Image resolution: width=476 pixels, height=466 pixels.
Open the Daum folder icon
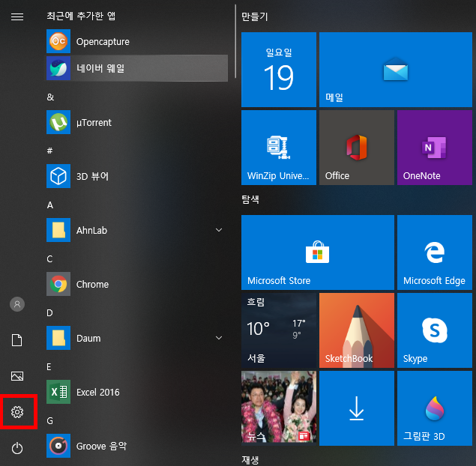tap(58, 338)
